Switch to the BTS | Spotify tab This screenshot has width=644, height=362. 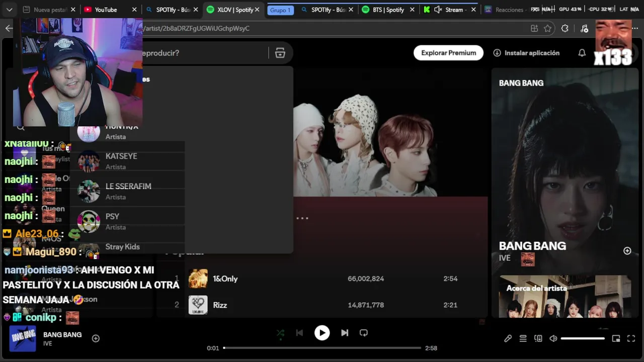click(388, 10)
